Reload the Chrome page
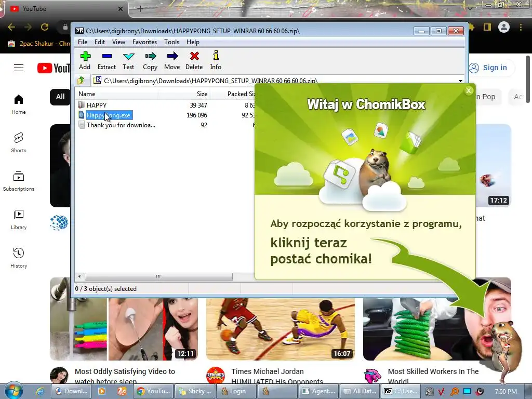 point(45,27)
